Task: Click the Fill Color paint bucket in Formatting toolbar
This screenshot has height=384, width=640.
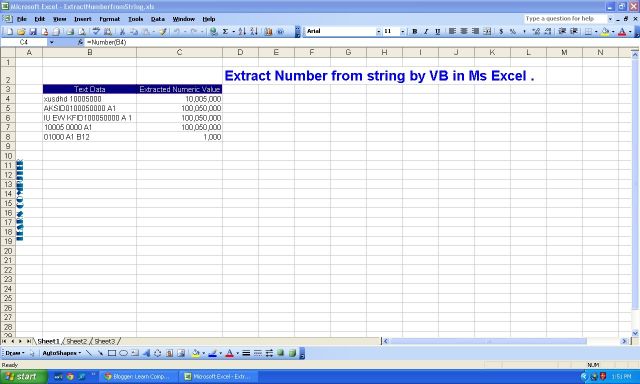Action: pos(604,31)
